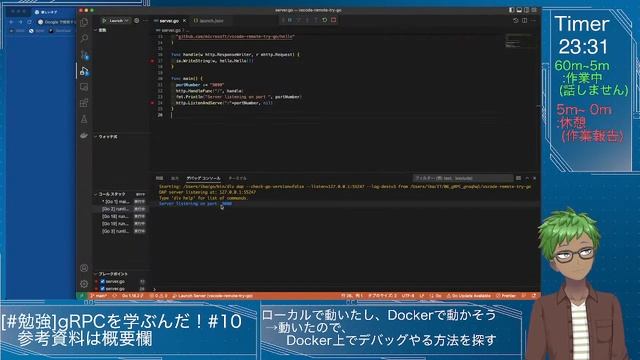This screenshot has width=640, height=360.
Task: Toggle primary side bar layout icon
Action: (x=511, y=10)
